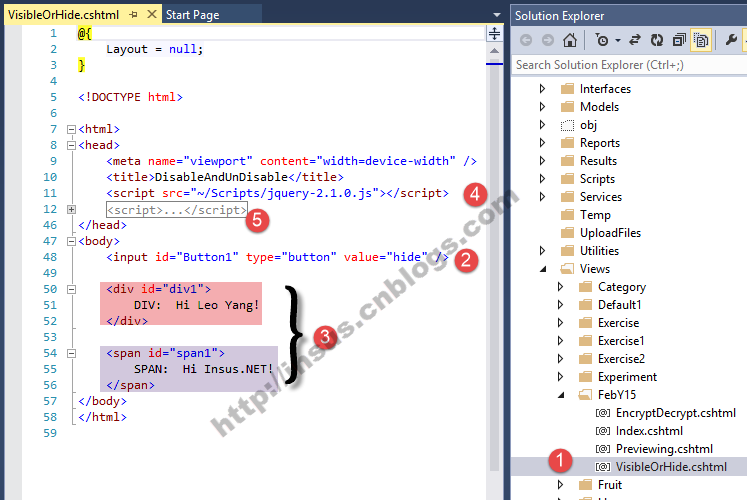Select the Experiment folder
Image resolution: width=747 pixels, height=500 pixels.
627,377
